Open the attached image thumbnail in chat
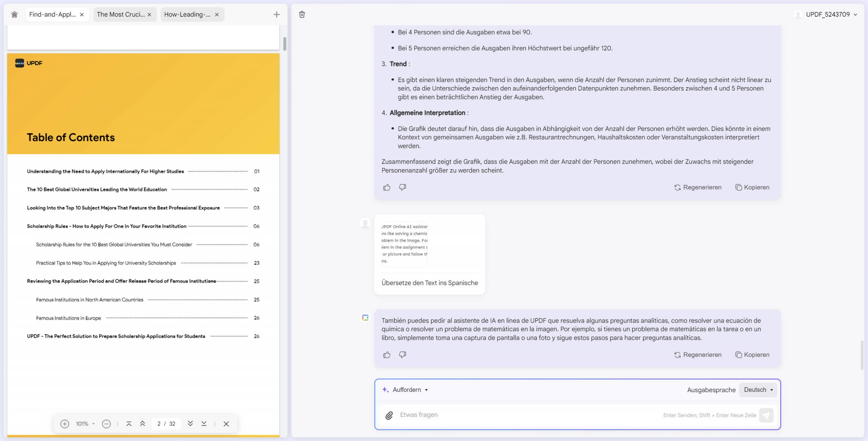Screen dimensions: 868x441 (x=404, y=244)
